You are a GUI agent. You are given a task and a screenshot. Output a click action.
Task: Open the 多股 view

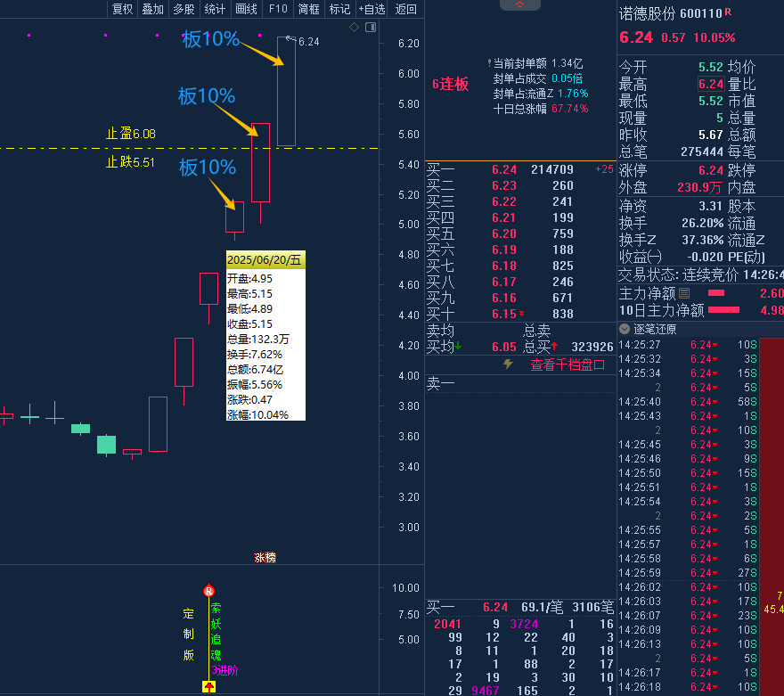(x=184, y=9)
